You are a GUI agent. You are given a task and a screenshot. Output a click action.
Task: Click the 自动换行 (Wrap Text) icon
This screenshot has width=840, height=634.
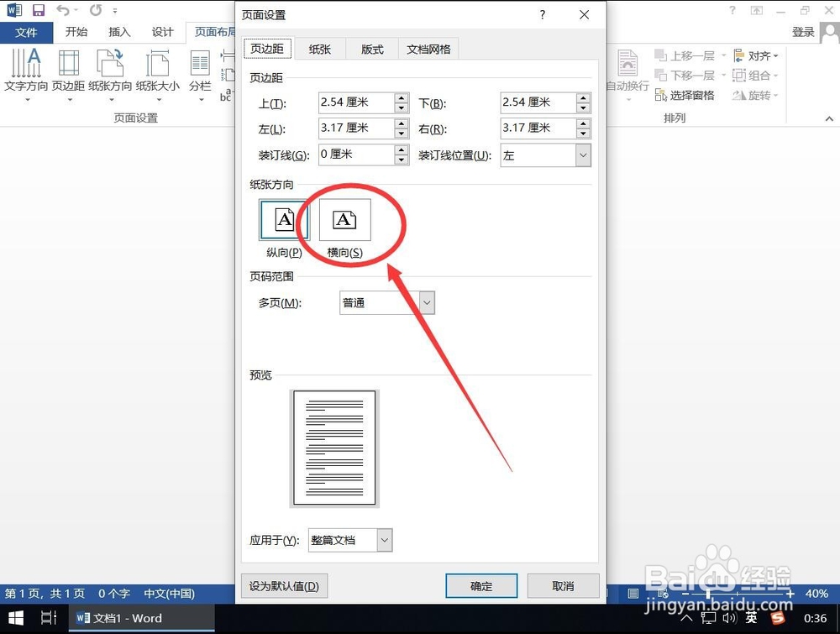[x=628, y=76]
